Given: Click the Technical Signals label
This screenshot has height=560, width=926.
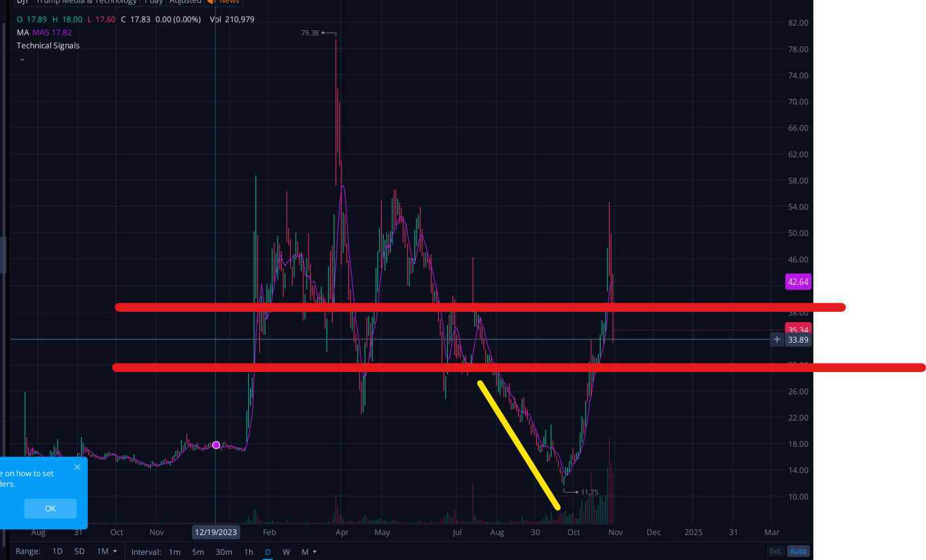Looking at the screenshot, I should [x=48, y=46].
